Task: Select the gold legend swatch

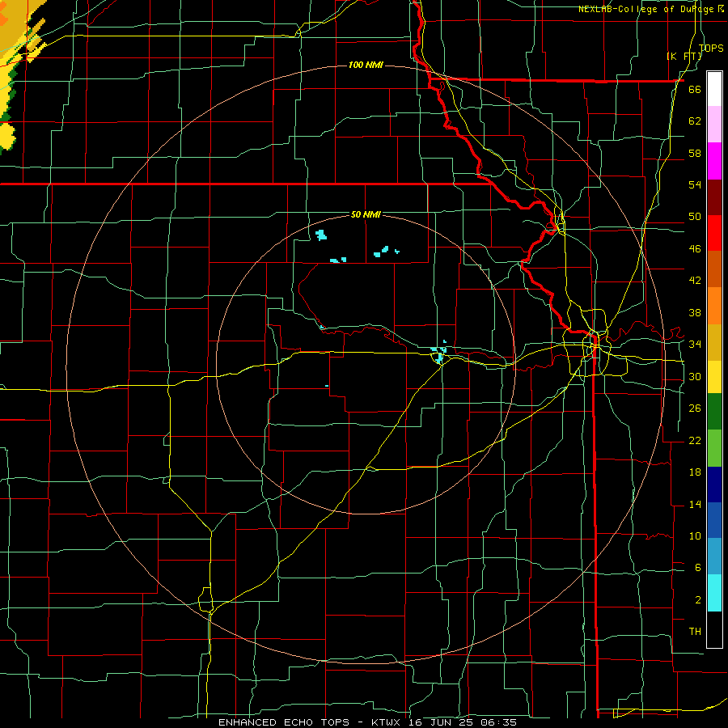Action: pos(714,342)
